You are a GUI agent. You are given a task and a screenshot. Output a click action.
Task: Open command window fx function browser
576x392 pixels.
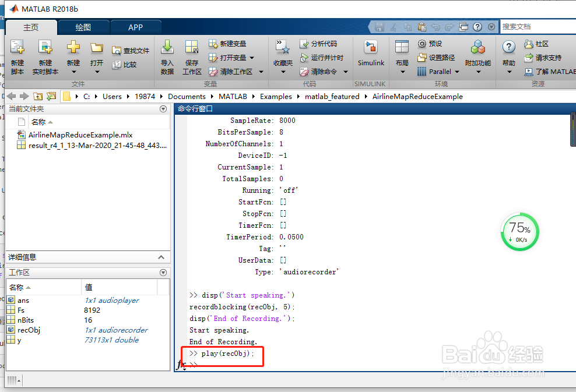pos(181,365)
